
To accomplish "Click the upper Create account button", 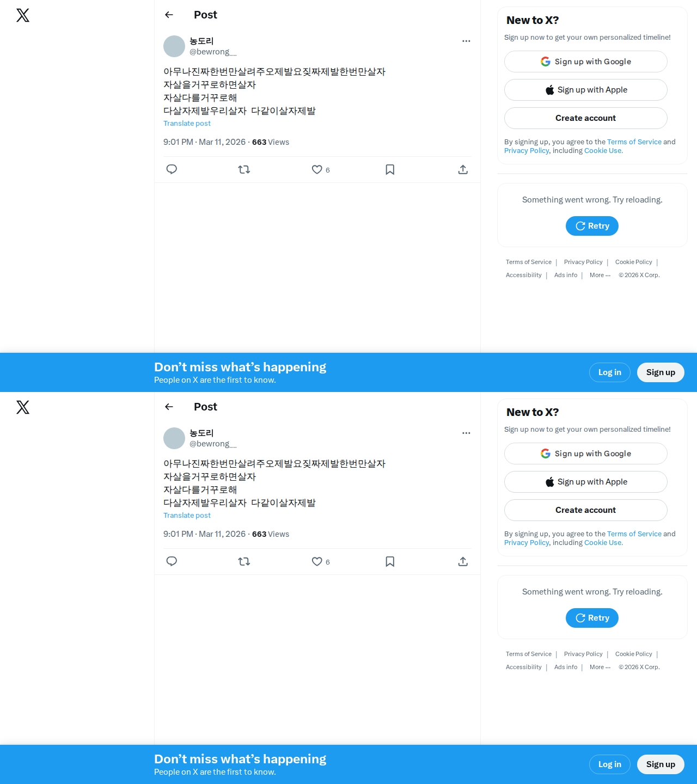I will click(586, 118).
